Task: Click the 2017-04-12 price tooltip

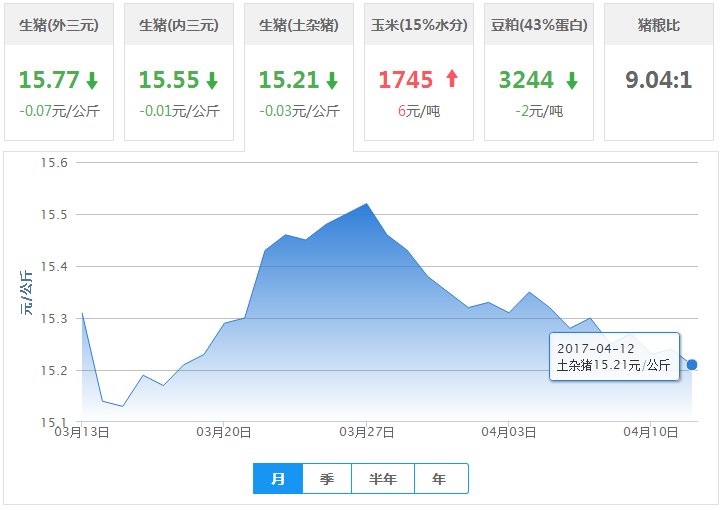Action: click(x=613, y=357)
